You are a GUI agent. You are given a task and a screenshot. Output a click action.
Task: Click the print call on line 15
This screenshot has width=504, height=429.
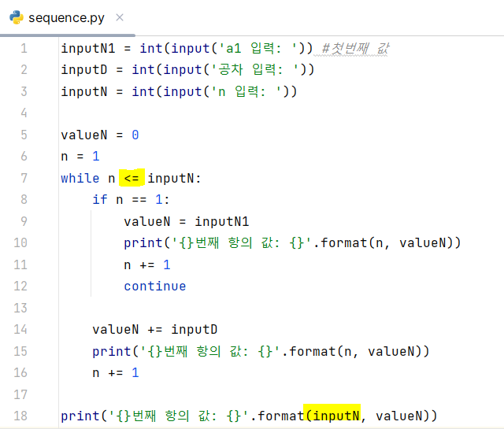(261, 351)
